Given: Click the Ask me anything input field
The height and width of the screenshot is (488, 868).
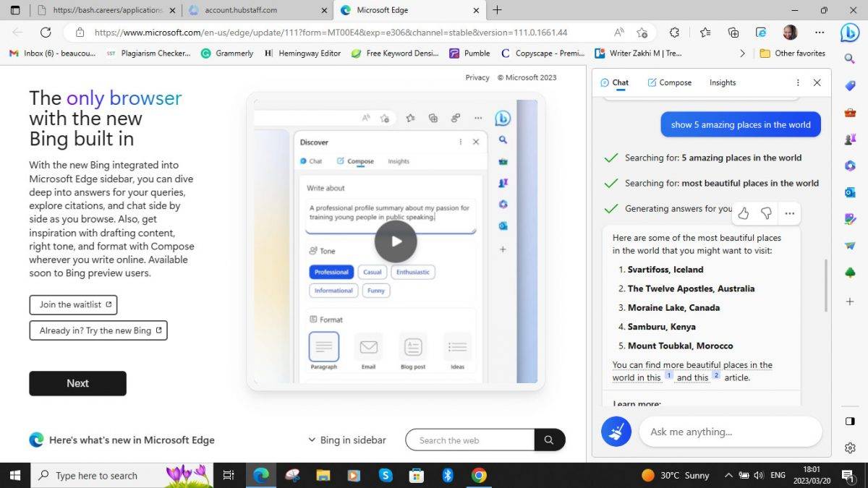Looking at the screenshot, I should tap(731, 432).
